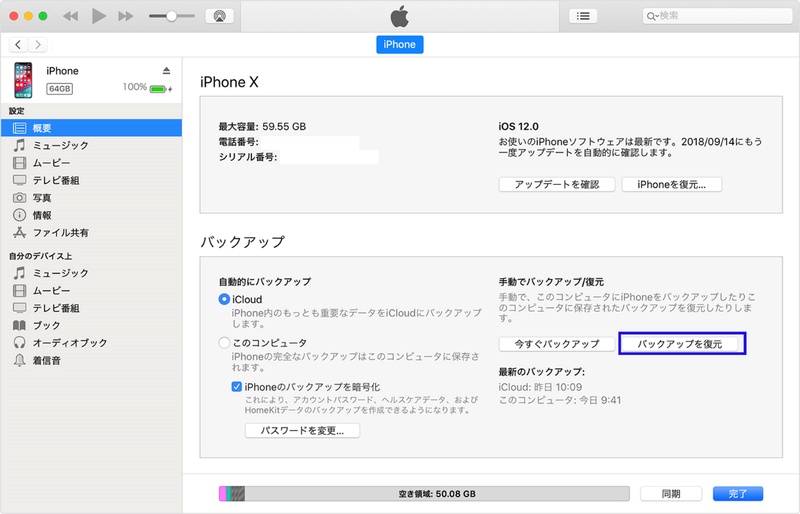This screenshot has height=514, width=800.
Task: Toggle iPhoneのバックアップを暗号化 checkbox
Action: 236,386
